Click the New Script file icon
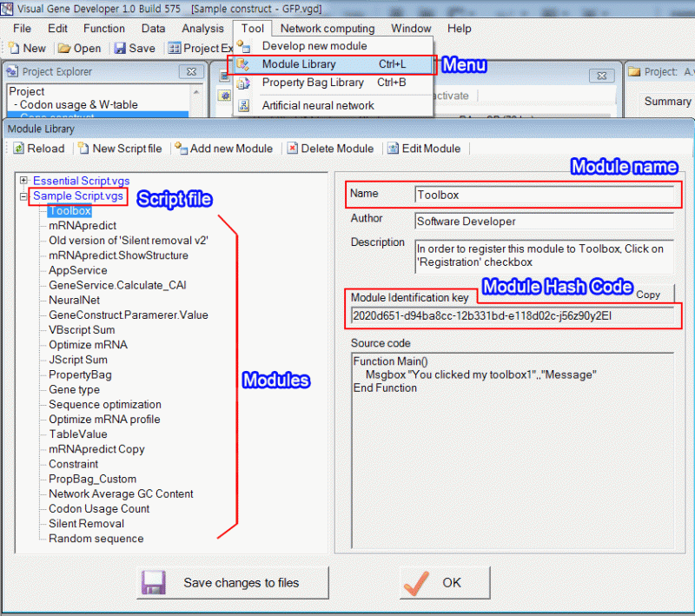The width and height of the screenshot is (695, 616). 83,149
